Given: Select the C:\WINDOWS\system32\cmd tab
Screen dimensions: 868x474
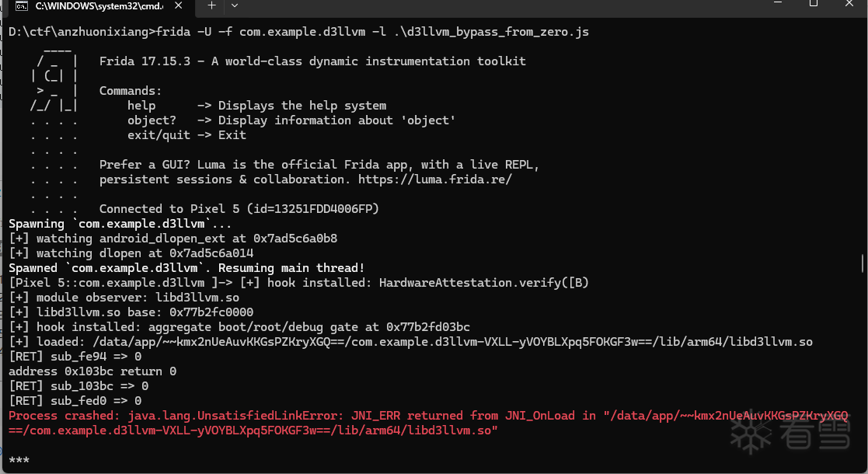Looking at the screenshot, I should (99, 6).
